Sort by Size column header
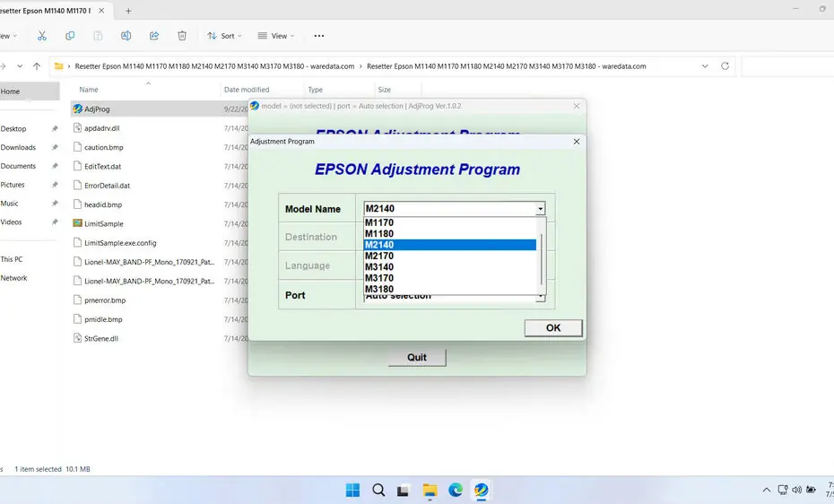This screenshot has height=504, width=834. pos(384,90)
